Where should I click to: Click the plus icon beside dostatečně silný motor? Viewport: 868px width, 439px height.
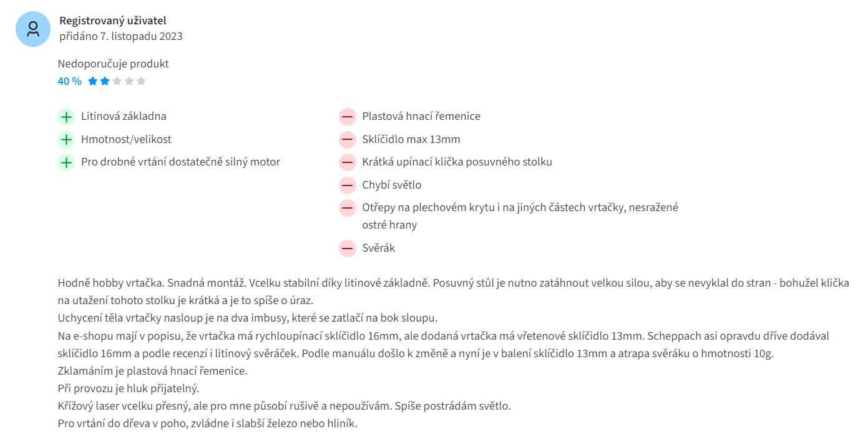coord(66,162)
